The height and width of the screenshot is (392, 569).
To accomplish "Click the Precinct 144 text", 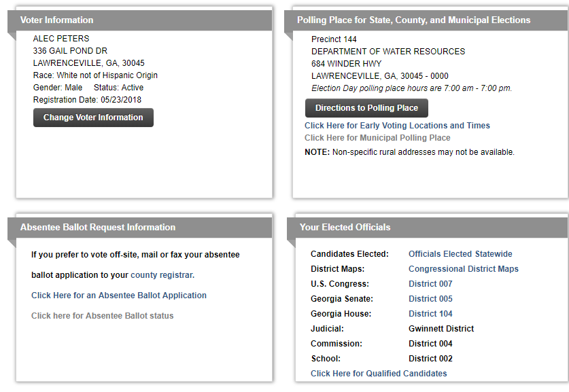I will [334, 39].
